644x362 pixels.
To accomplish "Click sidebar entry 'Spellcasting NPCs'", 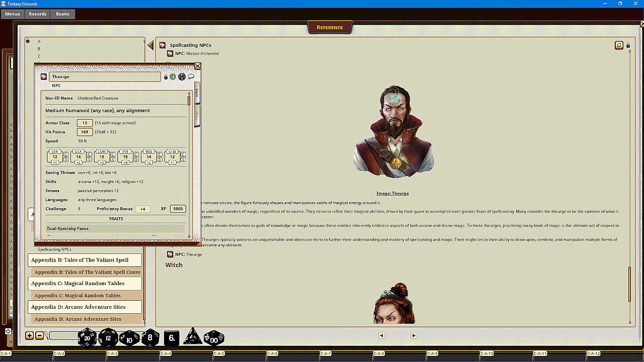I will [54, 249].
